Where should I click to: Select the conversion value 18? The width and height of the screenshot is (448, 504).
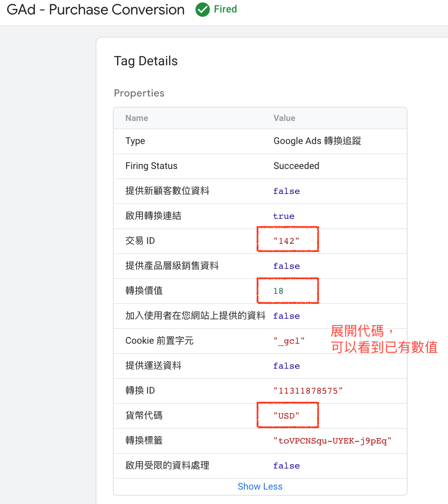coord(278,291)
